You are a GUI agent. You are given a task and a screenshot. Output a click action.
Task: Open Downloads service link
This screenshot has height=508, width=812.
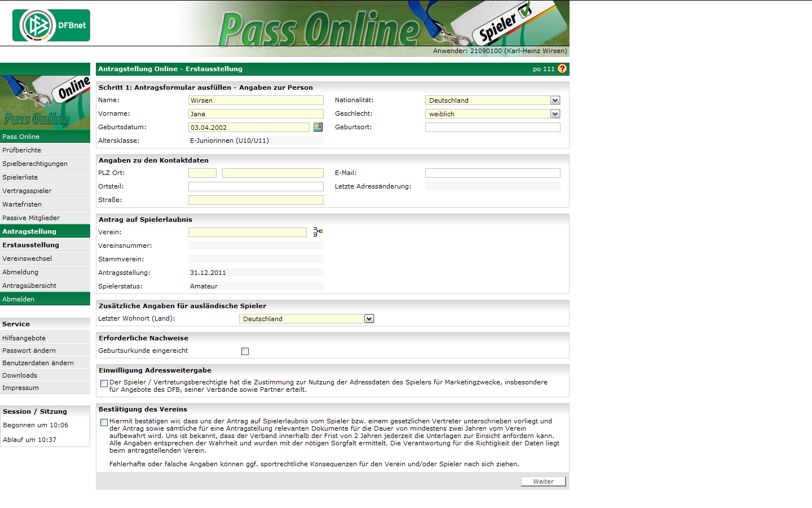pyautogui.click(x=45, y=375)
